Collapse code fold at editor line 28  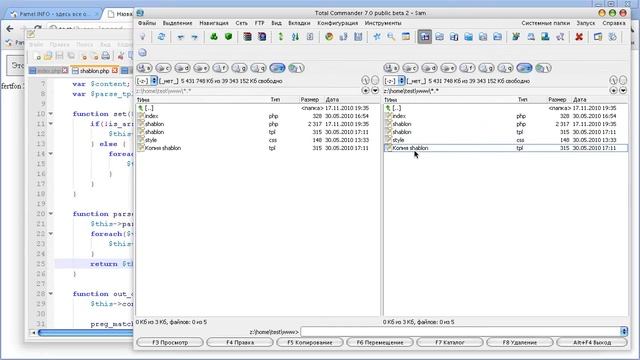[51, 294]
